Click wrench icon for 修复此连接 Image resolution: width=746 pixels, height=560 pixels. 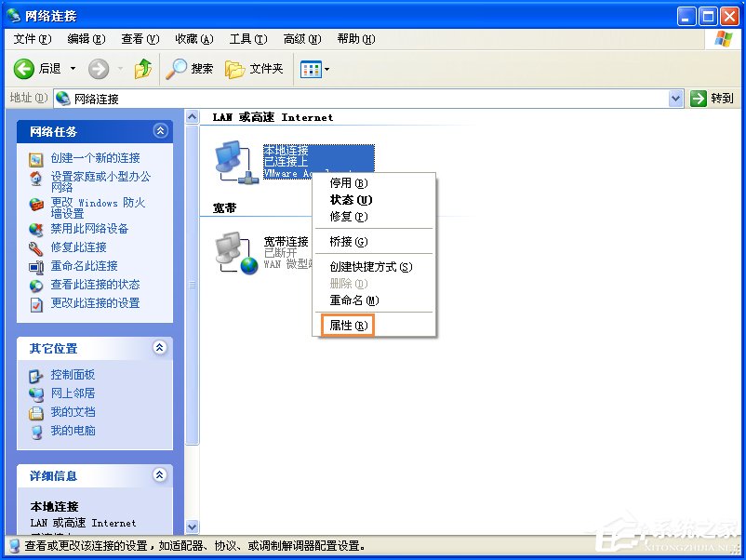point(35,248)
